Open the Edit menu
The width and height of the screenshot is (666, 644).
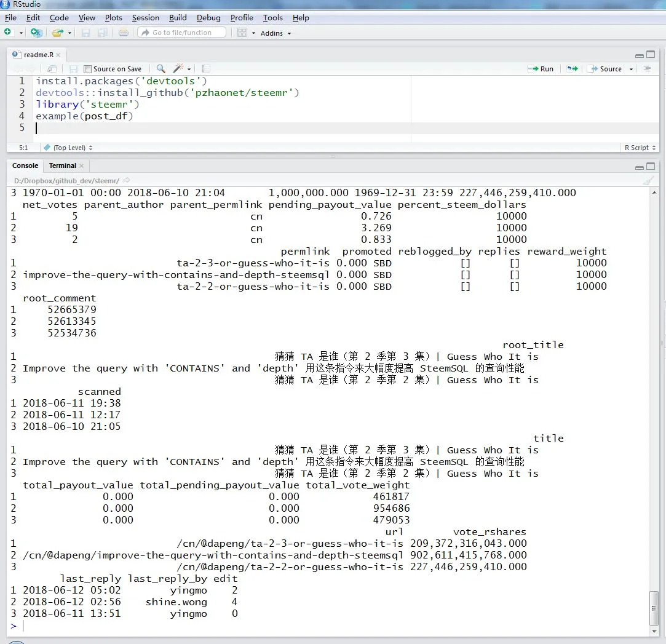[x=33, y=18]
